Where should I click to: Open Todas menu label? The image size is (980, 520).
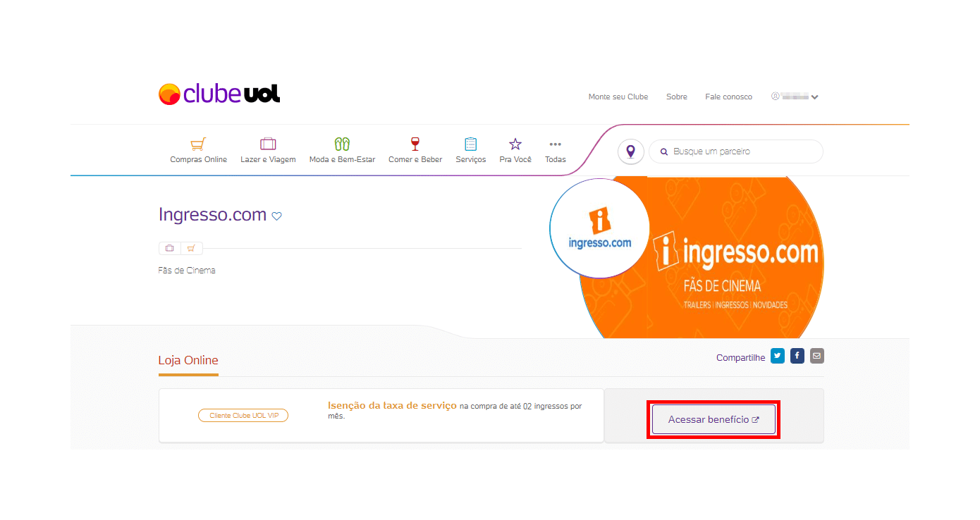[x=556, y=160]
